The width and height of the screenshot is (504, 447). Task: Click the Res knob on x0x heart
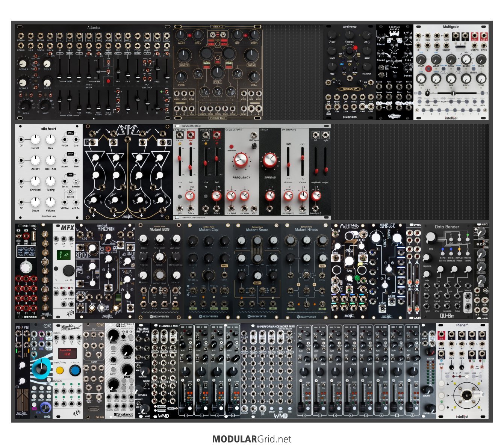(x=50, y=140)
